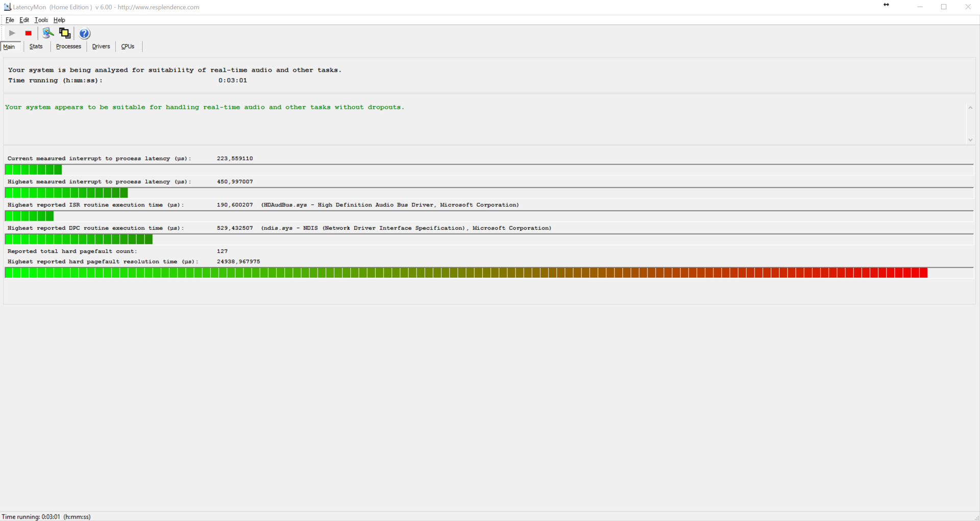This screenshot has width=980, height=521.
Task: Click the LatencyMon title bar app icon
Action: [x=7, y=7]
